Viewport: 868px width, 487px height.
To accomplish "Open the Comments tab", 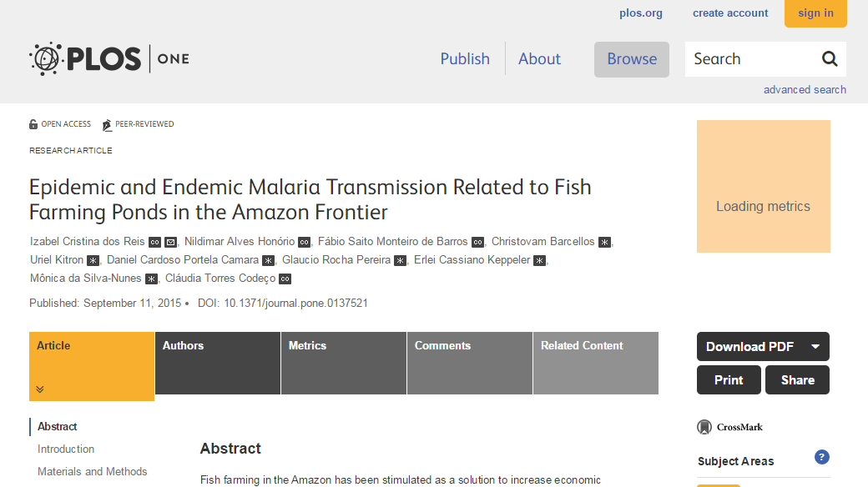I will [x=469, y=363].
